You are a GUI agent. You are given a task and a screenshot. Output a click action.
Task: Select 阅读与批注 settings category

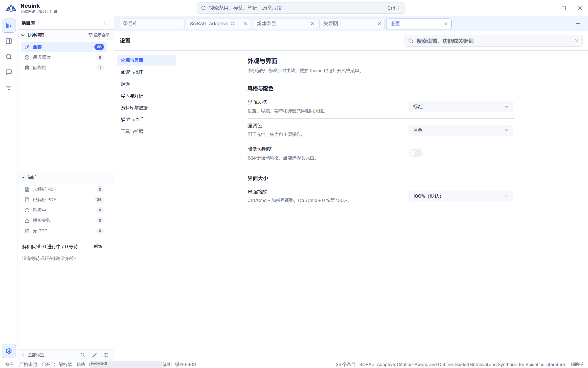[146, 72]
